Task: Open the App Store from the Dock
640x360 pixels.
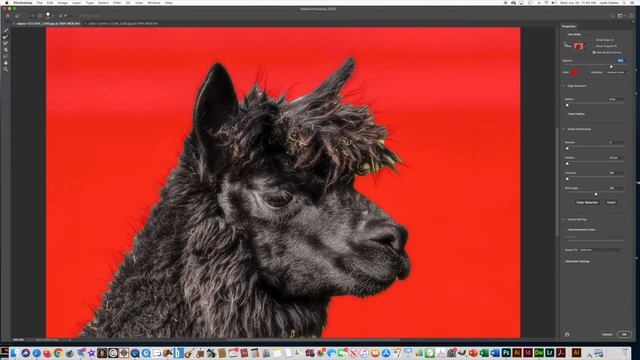Action: tap(386, 353)
